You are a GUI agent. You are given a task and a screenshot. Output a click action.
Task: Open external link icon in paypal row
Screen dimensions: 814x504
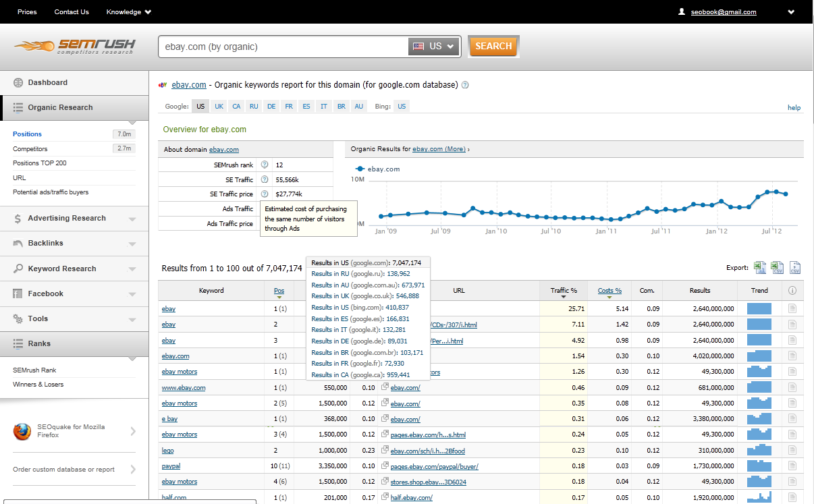point(385,466)
